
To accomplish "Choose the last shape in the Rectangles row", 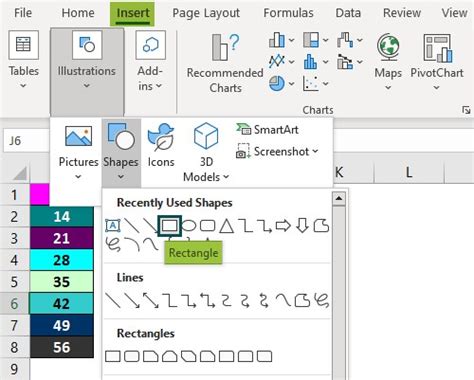I will [x=265, y=356].
